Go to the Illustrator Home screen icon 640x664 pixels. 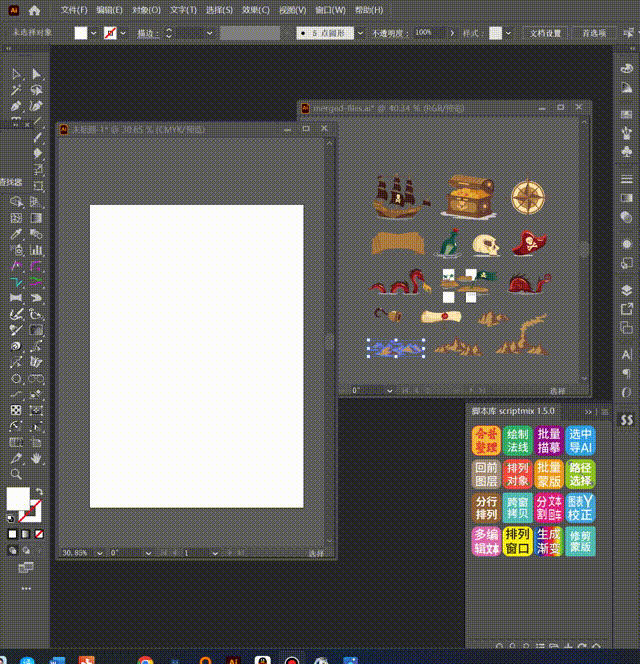pos(34,11)
